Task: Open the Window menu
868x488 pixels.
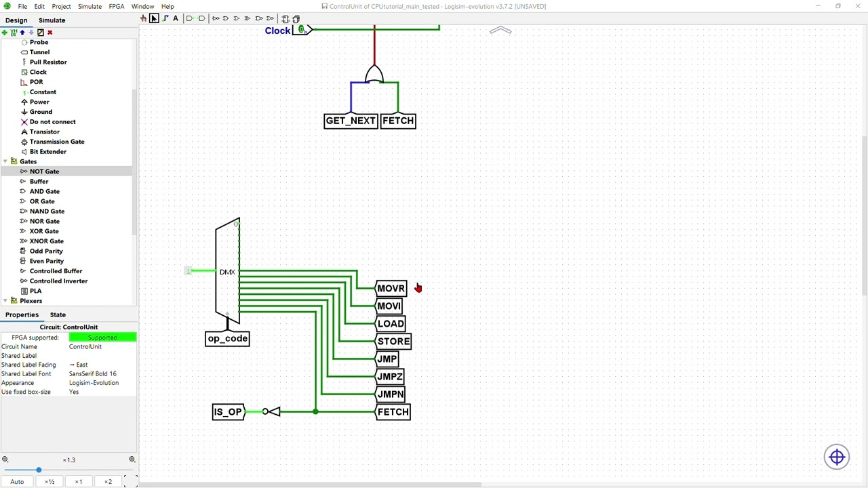Action: tap(142, 6)
